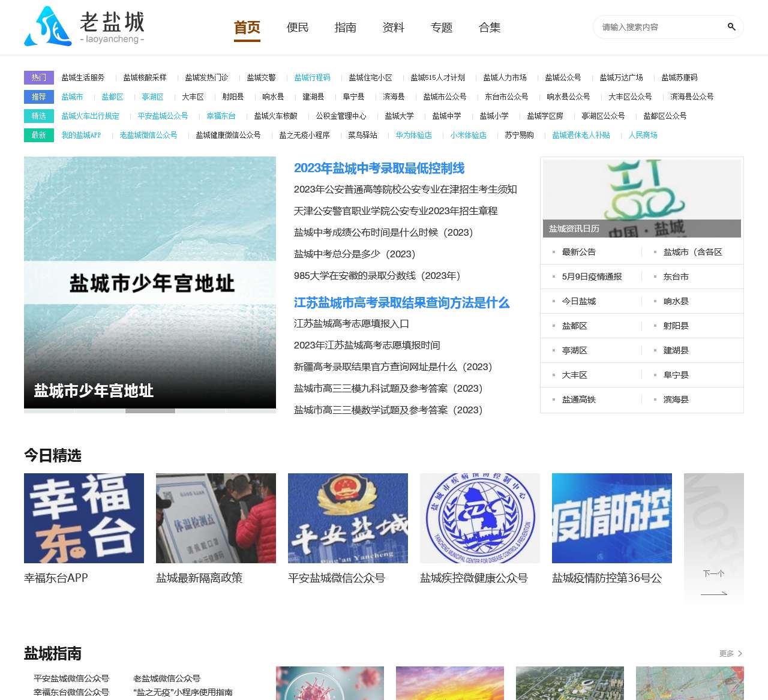The width and height of the screenshot is (768, 700).
Task: Click 响水县 in the sidebar list
Action: pyautogui.click(x=676, y=301)
